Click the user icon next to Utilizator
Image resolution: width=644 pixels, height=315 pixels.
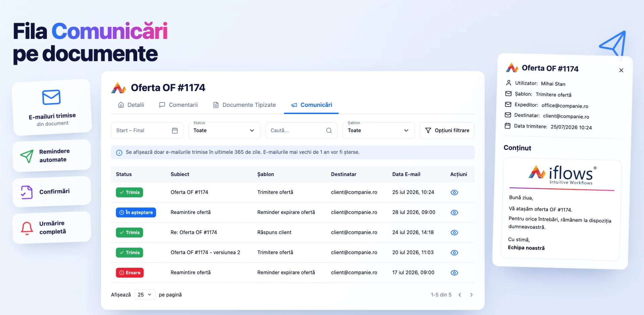[x=508, y=83]
